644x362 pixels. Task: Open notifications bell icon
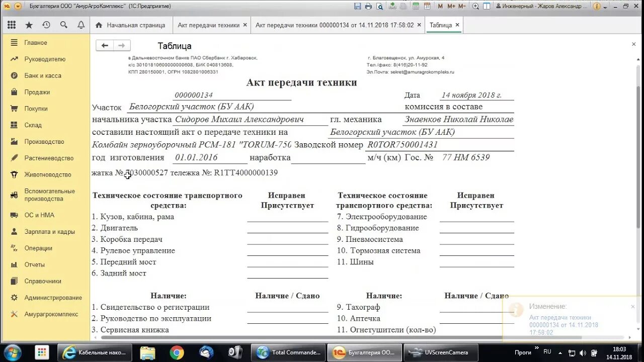81,25
